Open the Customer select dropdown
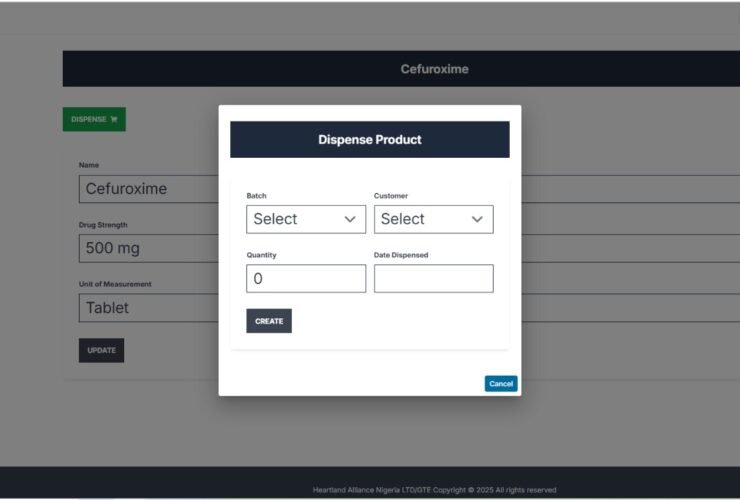 point(432,219)
